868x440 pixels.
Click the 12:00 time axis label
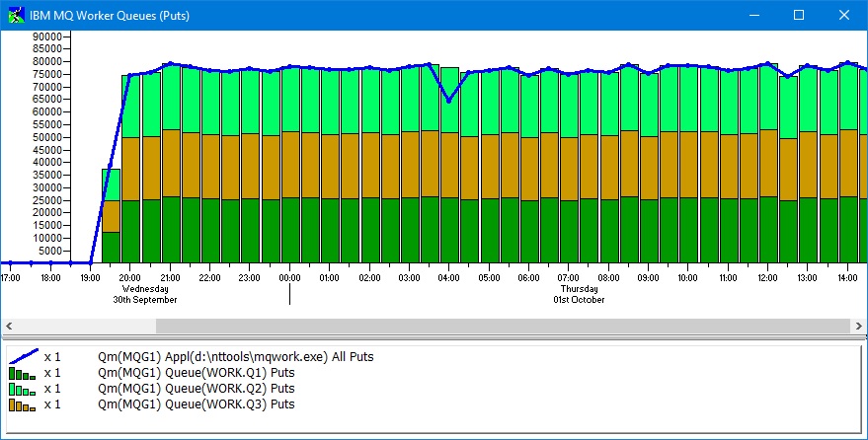(x=767, y=277)
